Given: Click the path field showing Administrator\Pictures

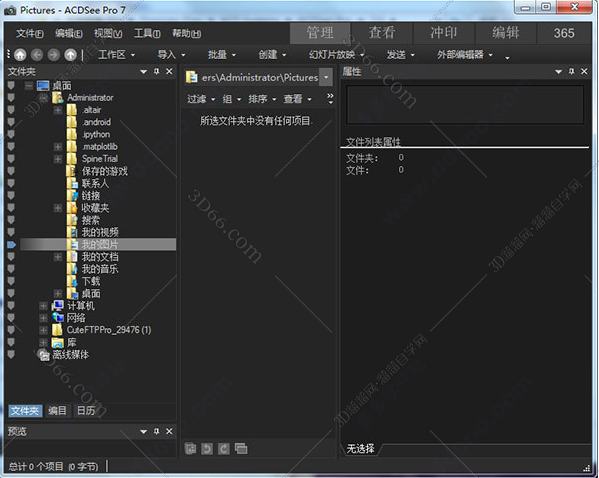Looking at the screenshot, I should click(x=260, y=77).
